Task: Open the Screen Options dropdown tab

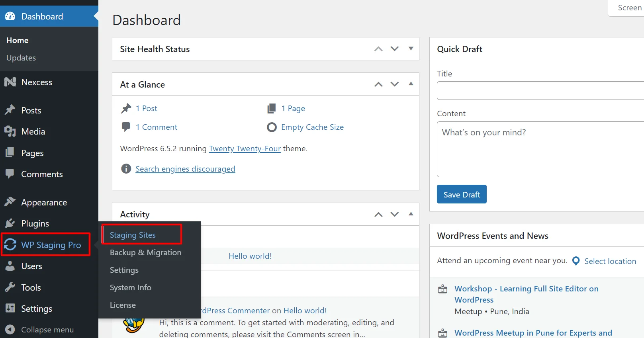Action: coord(626,8)
